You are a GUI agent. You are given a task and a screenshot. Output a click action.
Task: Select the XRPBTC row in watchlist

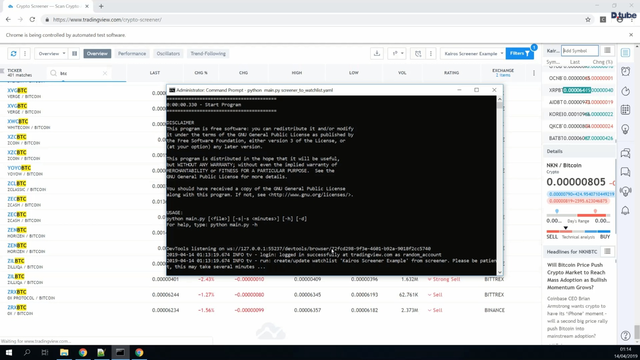tap(580, 90)
